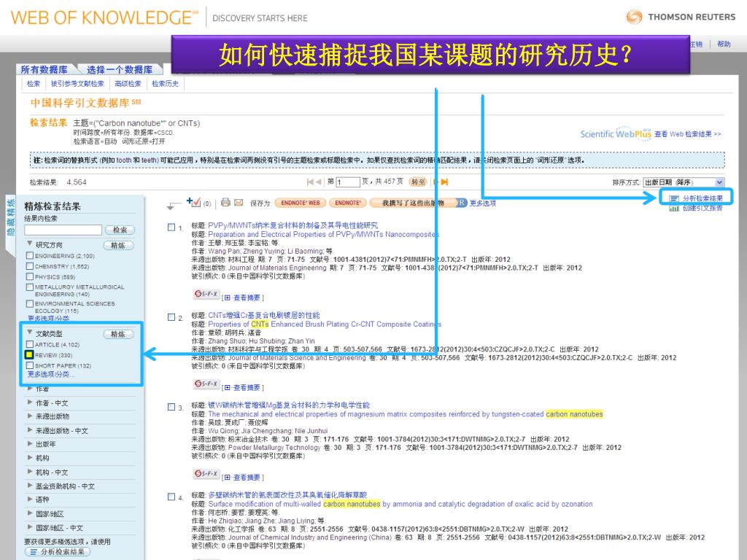The image size is (747, 560).
Task: Tick the REVIEW (330) checkbox
Action: coord(29,355)
